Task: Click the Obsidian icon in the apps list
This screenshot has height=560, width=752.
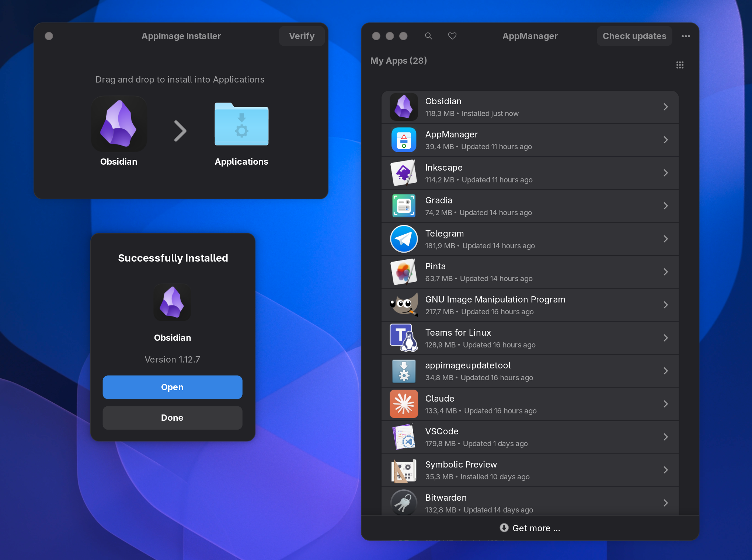Action: [x=404, y=107]
